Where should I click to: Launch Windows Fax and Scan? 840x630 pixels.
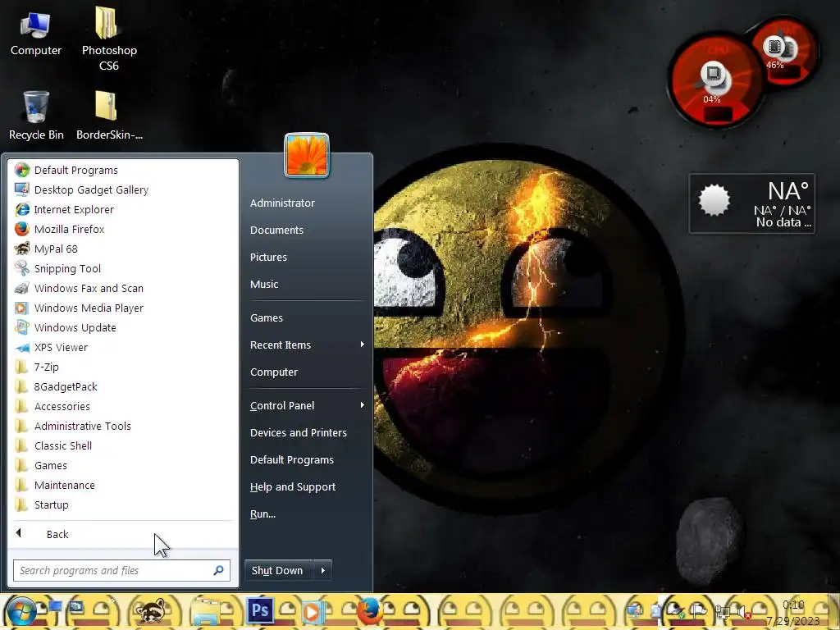click(x=123, y=288)
